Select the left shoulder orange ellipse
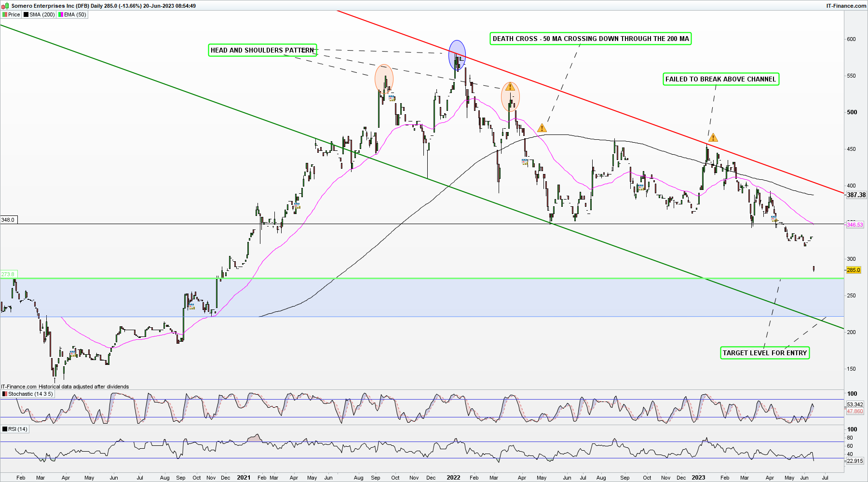 point(384,79)
